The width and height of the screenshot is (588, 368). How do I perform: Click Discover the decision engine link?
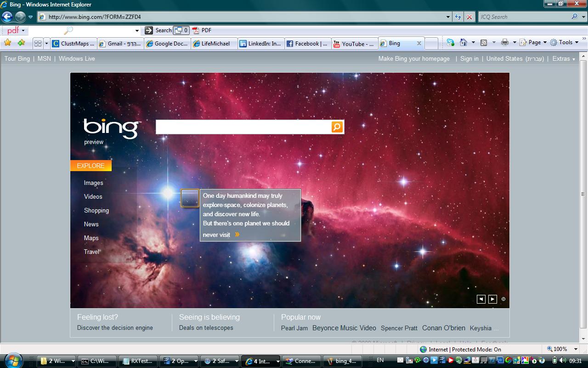click(x=115, y=328)
